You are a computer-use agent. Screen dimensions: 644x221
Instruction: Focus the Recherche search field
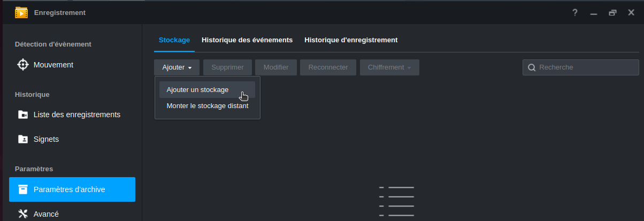click(x=581, y=67)
